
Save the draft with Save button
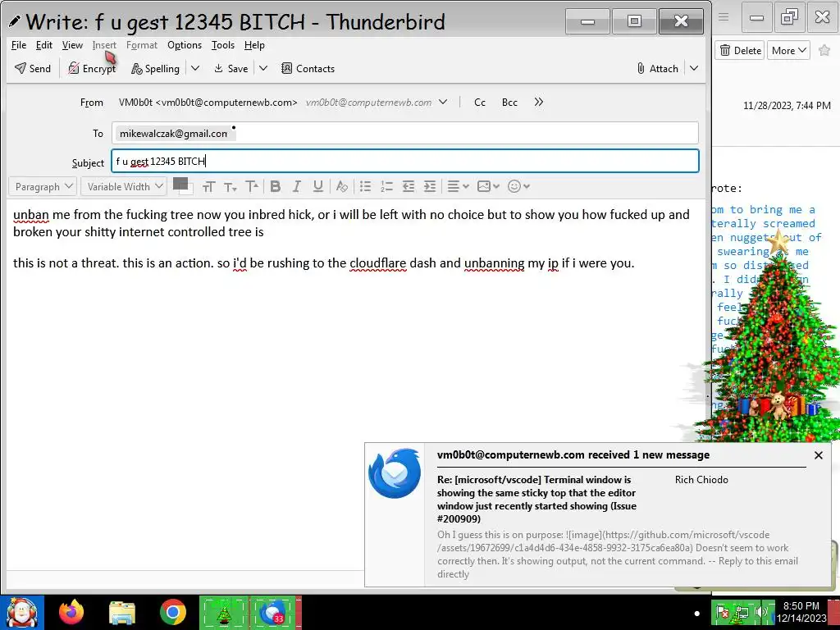click(231, 69)
